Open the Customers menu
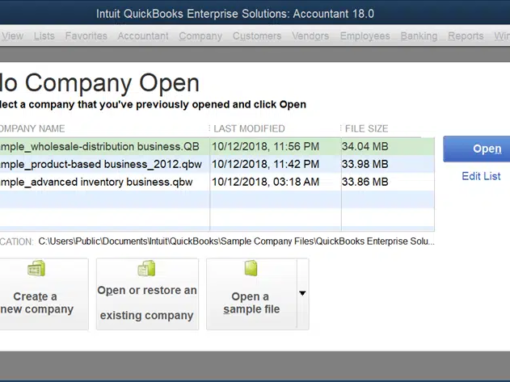The height and width of the screenshot is (382, 510). pos(257,36)
